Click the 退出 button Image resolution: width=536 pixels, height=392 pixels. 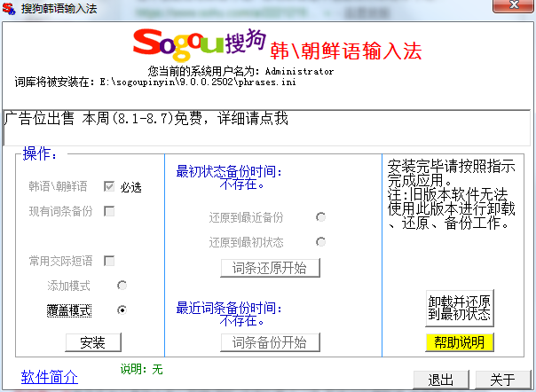pyautogui.click(x=441, y=380)
